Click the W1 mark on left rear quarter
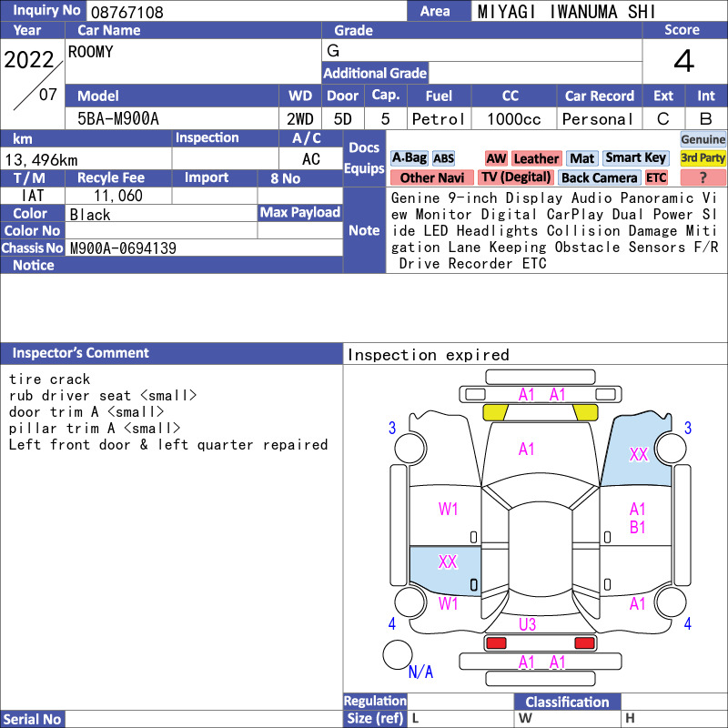 [448, 603]
